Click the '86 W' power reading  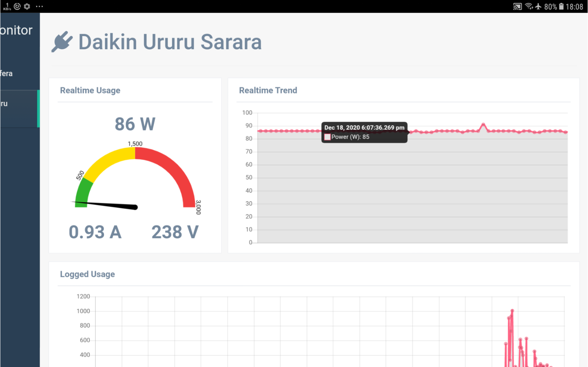135,124
